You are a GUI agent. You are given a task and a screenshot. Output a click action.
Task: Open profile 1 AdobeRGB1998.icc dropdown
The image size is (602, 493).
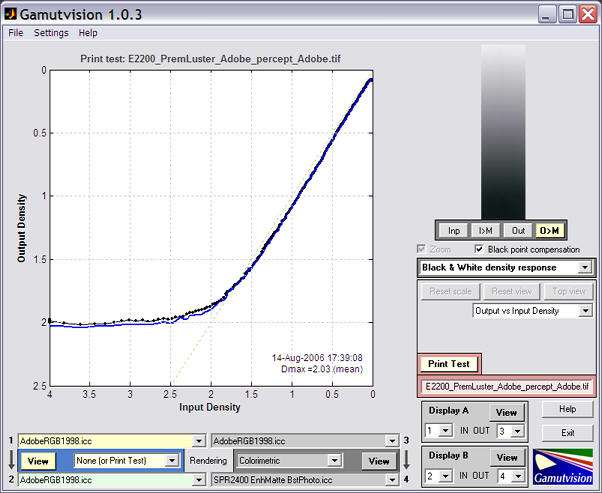click(112, 441)
